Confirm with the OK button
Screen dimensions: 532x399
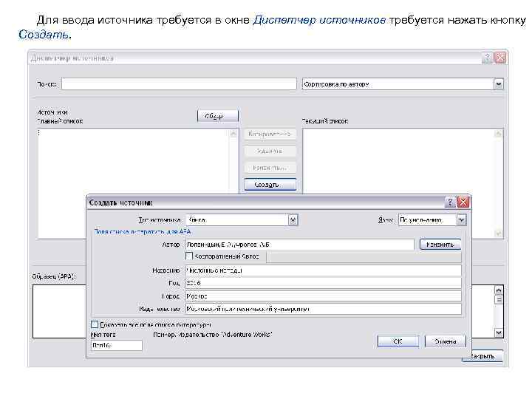398,341
